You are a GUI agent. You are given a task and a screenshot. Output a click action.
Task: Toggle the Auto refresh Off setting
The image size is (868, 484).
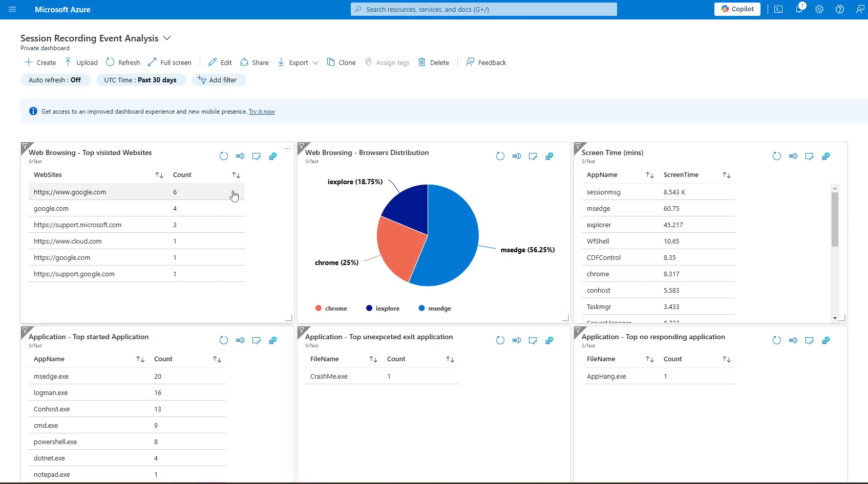55,80
